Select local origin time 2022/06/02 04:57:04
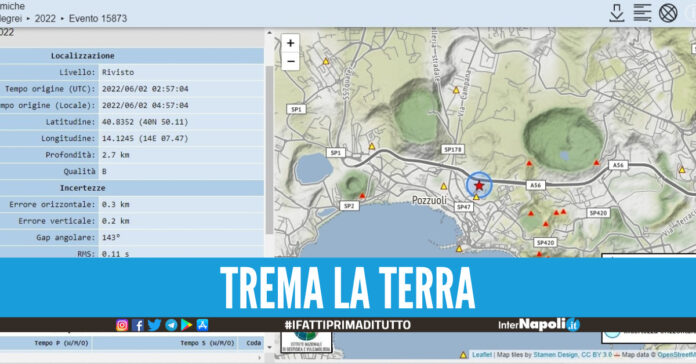 point(145,105)
